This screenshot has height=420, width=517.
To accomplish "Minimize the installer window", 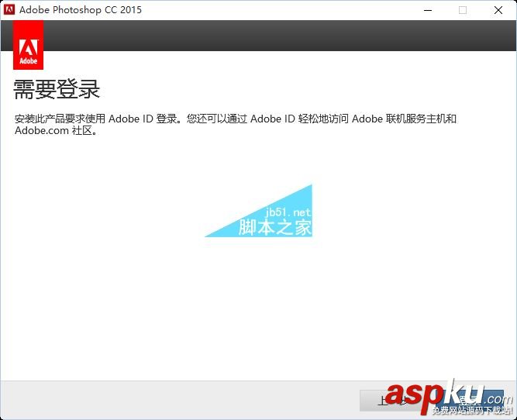I will (428, 10).
